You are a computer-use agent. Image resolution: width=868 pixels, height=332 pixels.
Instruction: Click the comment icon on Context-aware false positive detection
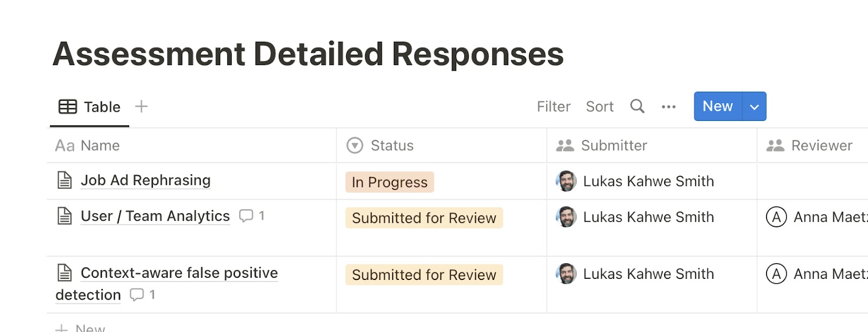[x=135, y=295]
